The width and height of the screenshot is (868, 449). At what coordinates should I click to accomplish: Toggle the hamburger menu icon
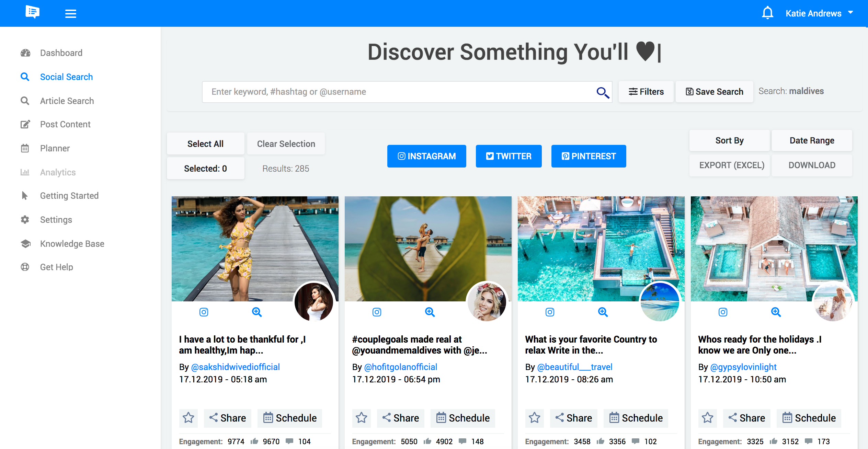point(70,14)
